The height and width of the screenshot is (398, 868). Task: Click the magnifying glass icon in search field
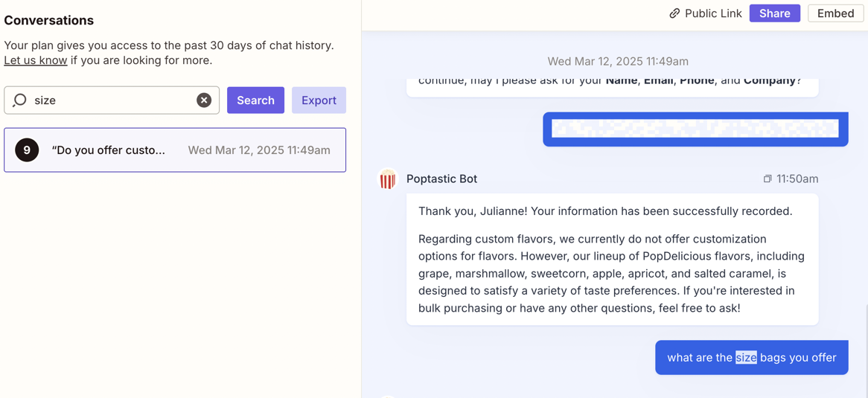20,100
